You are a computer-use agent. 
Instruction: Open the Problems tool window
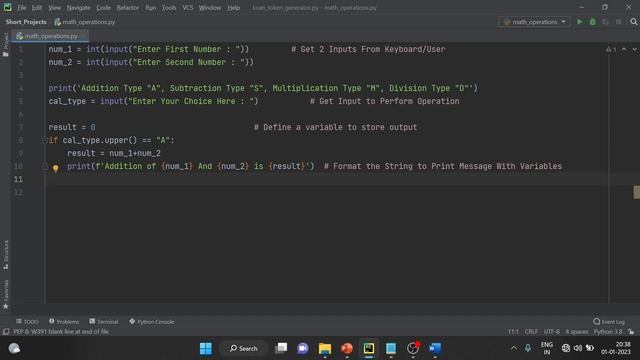tap(64, 322)
